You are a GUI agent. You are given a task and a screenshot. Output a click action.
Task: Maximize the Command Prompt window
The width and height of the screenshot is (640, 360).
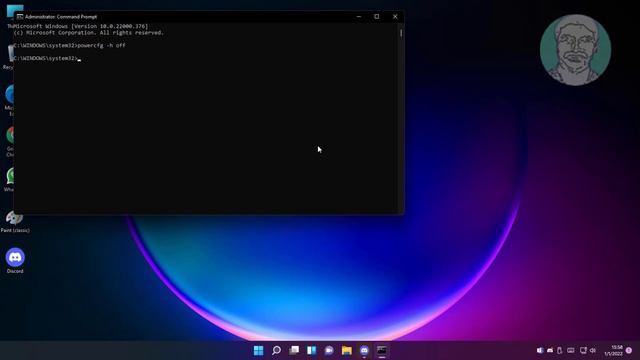coord(377,17)
